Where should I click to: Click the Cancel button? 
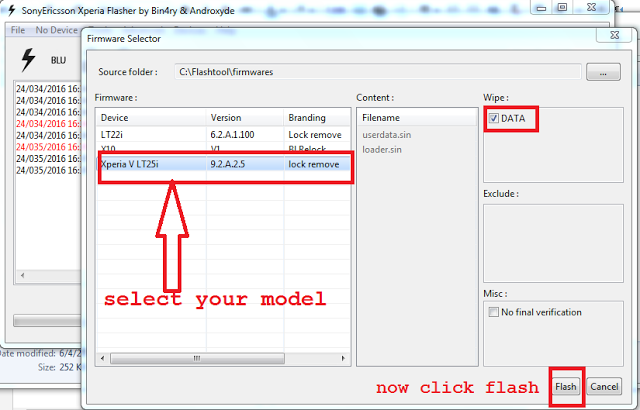tap(604, 386)
